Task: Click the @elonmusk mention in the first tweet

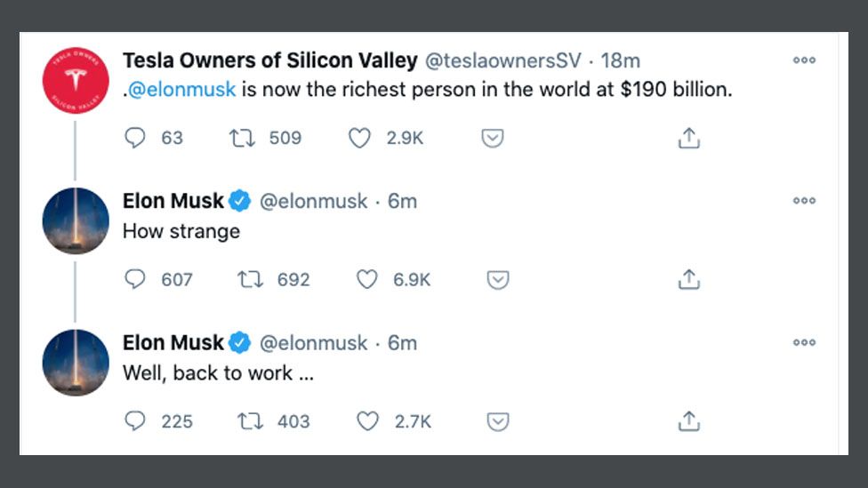Action: click(x=182, y=91)
